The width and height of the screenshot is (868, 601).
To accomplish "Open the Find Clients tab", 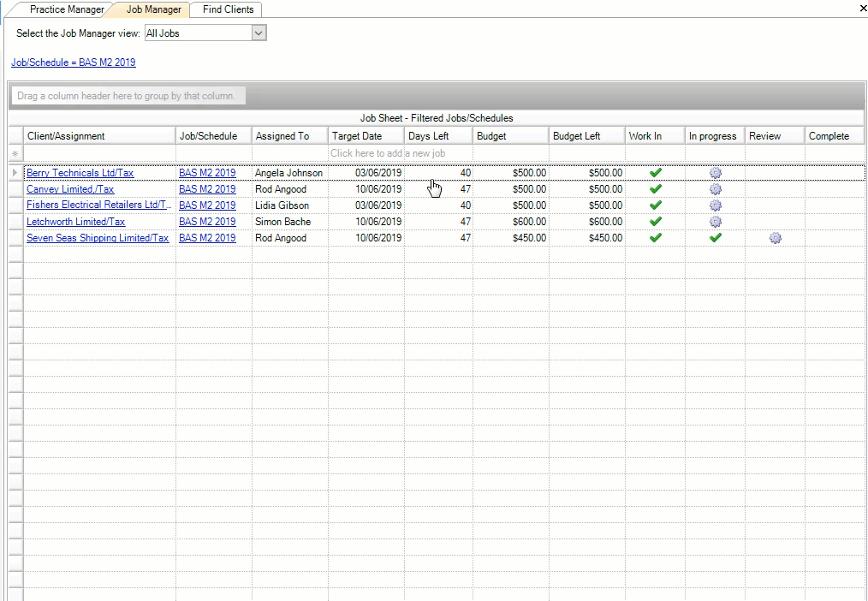I will [x=228, y=9].
